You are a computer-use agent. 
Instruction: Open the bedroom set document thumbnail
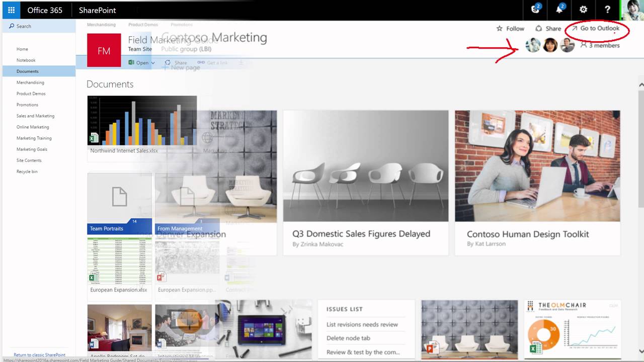click(x=119, y=327)
